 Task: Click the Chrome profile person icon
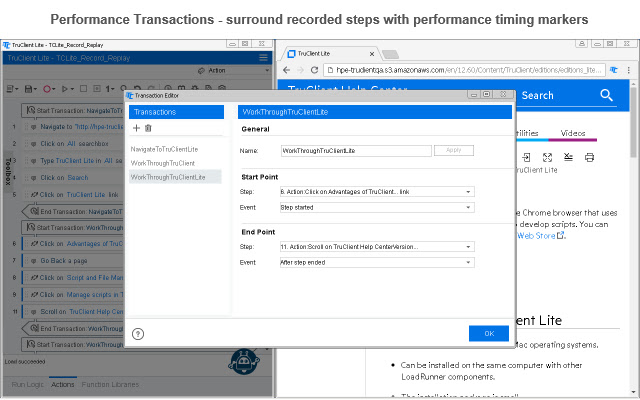pyautogui.click(x=582, y=44)
